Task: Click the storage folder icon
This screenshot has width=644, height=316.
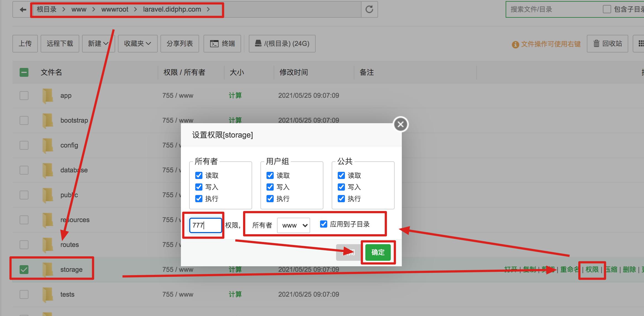Action: tap(48, 270)
